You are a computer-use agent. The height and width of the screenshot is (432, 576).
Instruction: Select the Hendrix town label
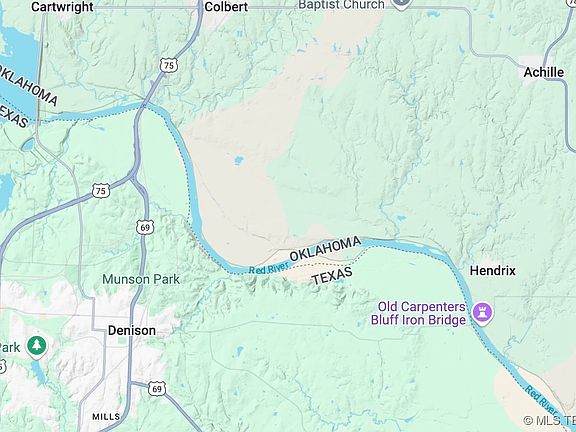(493, 271)
